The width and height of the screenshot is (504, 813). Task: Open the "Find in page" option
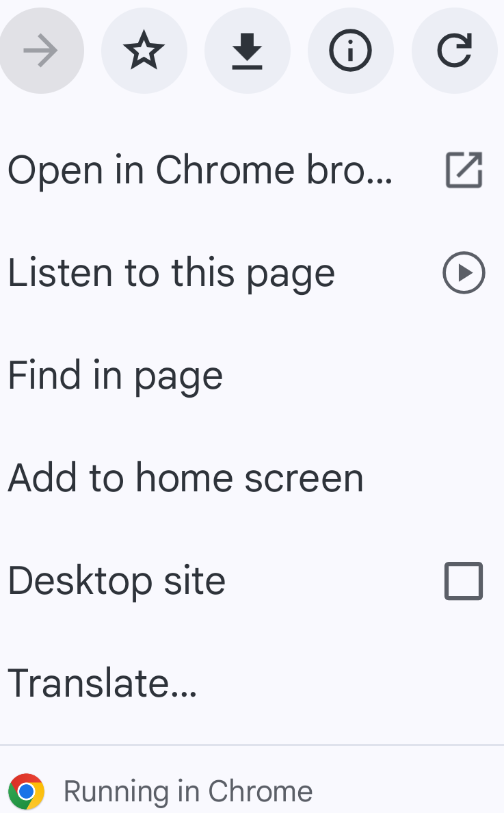click(115, 376)
